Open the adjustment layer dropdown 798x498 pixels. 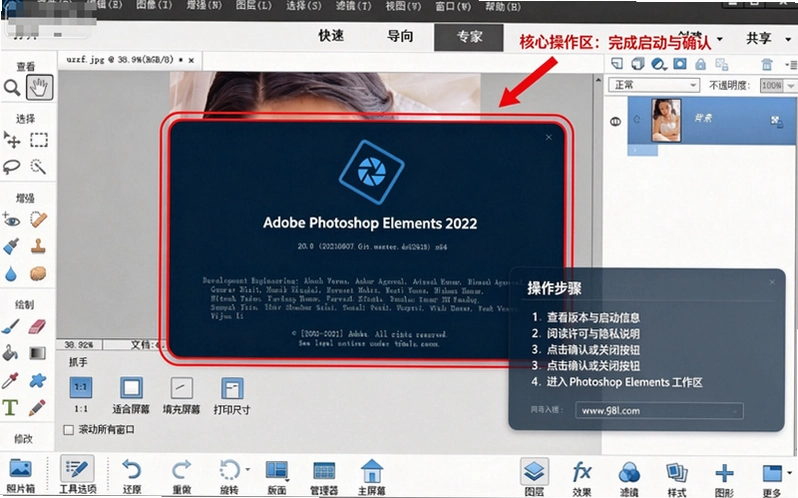point(659,64)
